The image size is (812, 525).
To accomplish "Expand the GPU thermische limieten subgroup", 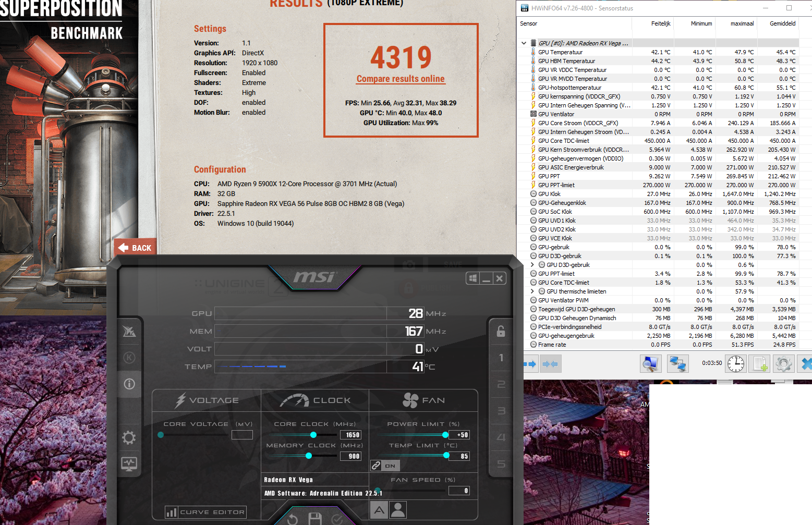I will click(x=532, y=291).
